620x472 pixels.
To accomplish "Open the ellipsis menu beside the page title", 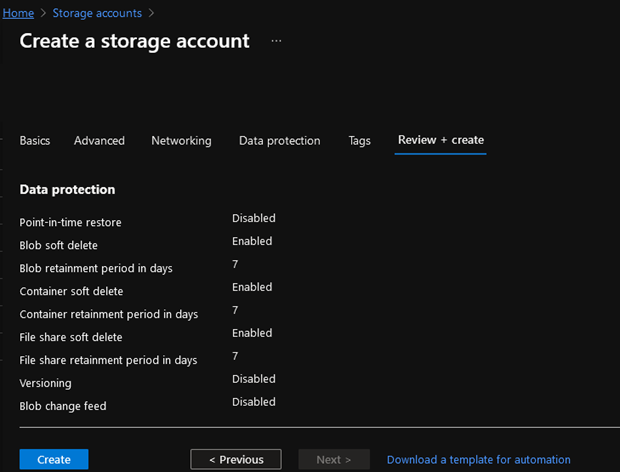I will click(x=276, y=41).
